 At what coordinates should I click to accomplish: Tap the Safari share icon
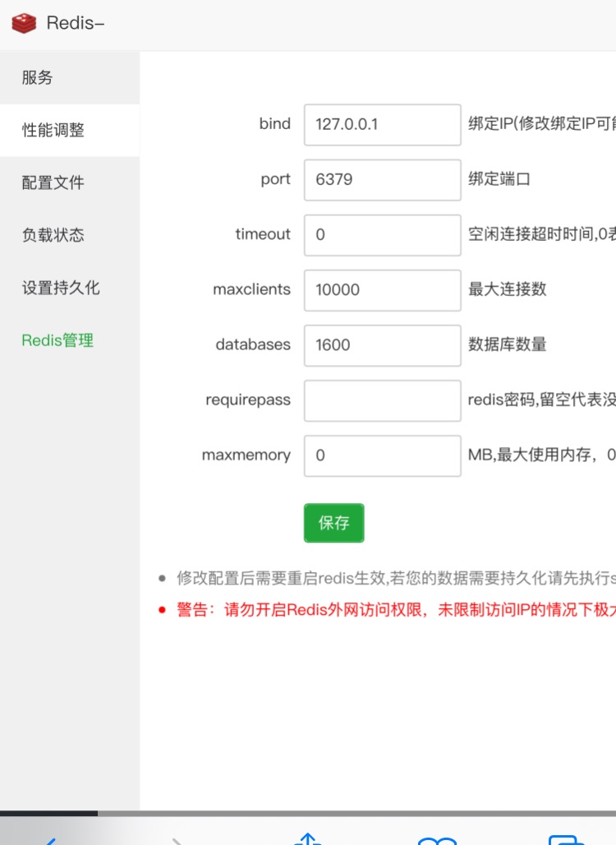pyautogui.click(x=307, y=838)
